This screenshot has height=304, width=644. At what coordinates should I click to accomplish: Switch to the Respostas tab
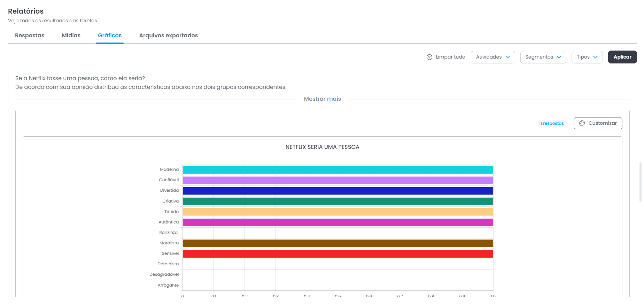point(30,36)
